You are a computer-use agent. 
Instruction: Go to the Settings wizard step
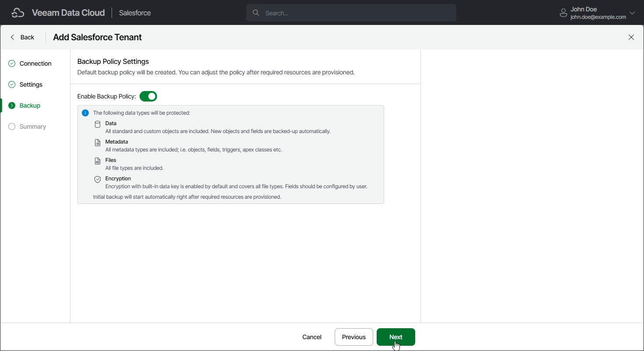pos(31,84)
